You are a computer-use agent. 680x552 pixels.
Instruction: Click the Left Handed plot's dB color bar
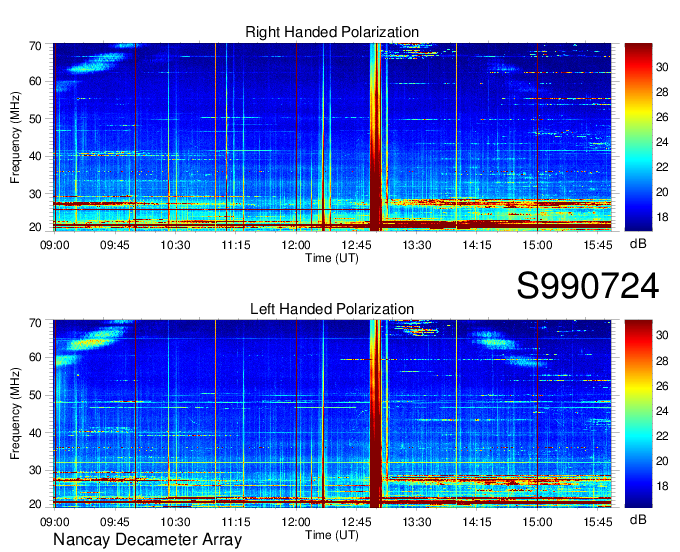(638, 414)
